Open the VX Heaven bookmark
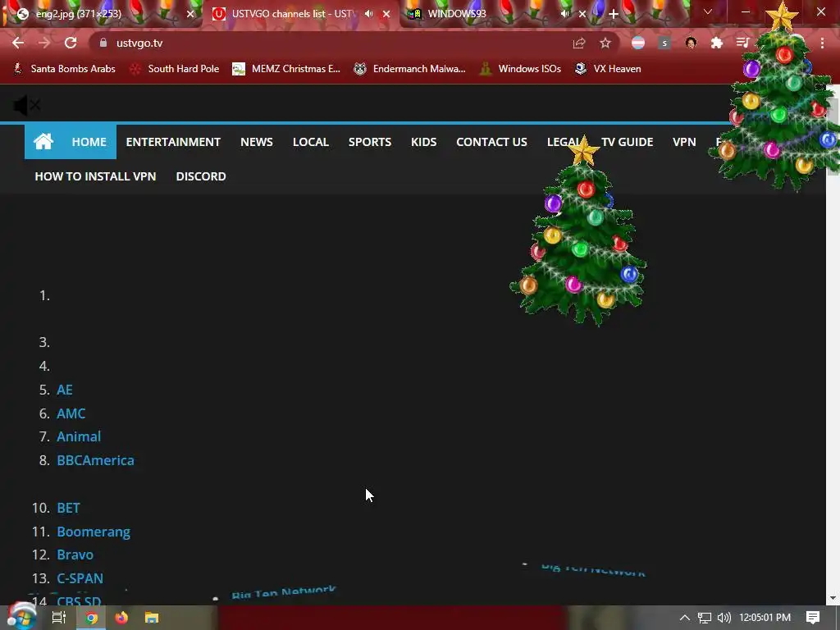Viewport: 840px width, 630px height. (x=608, y=69)
